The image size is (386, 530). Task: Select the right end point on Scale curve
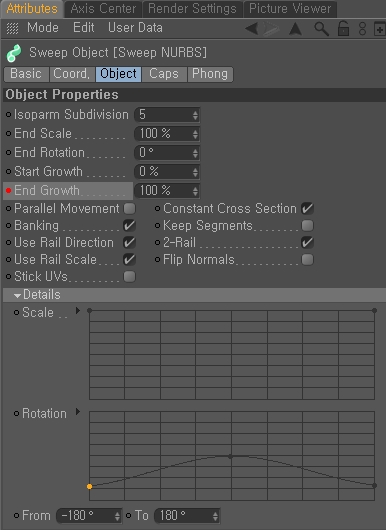pos(374,310)
